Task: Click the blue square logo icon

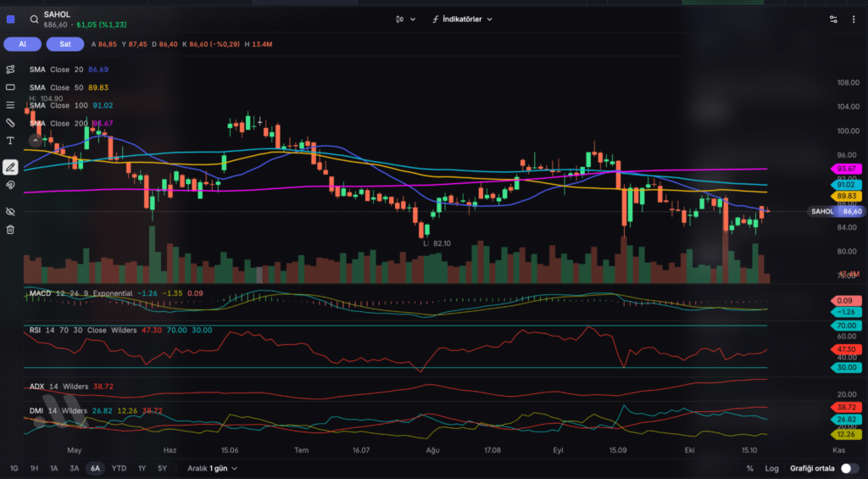Action: pyautogui.click(x=10, y=19)
